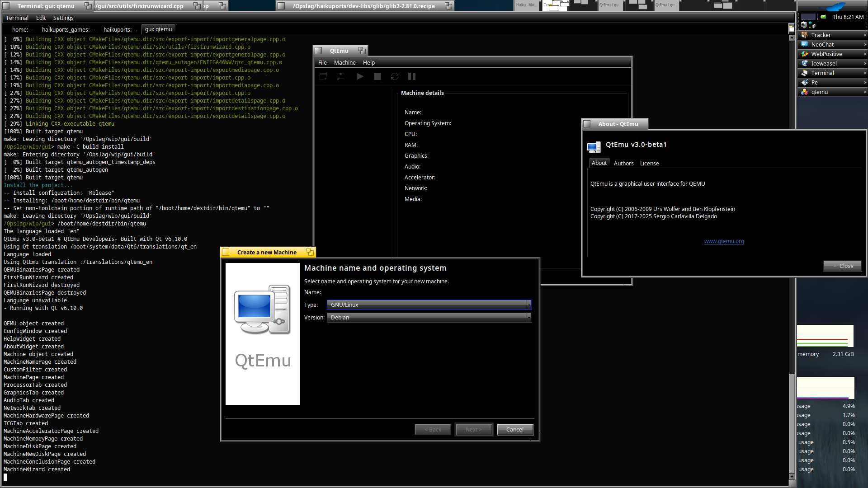Click the Reset machine circular arrows icon

coord(395,76)
